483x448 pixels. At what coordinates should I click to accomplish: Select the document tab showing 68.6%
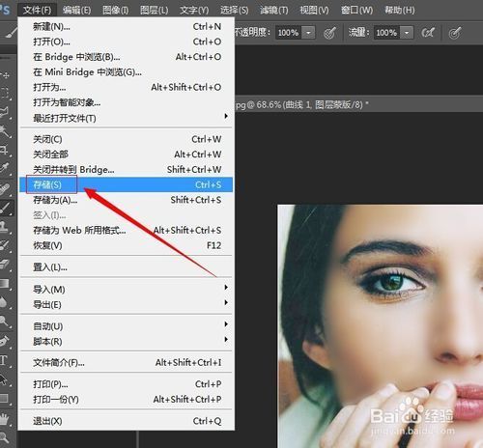(302, 104)
